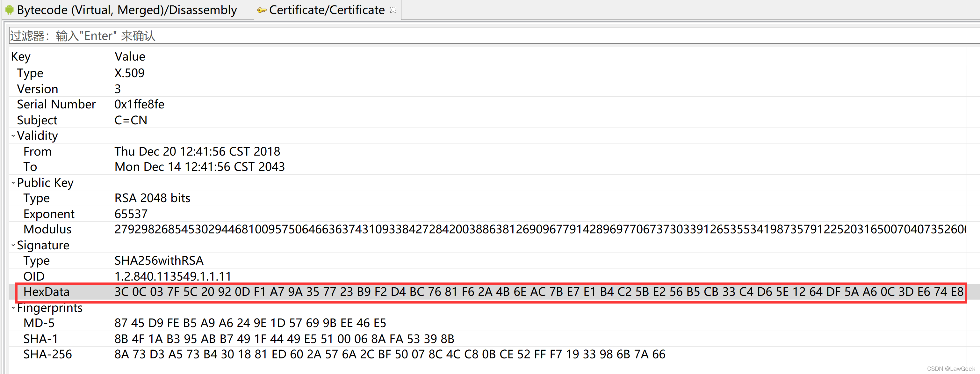
Task: Select serial value 0x1ffe8fe
Action: coord(139,104)
